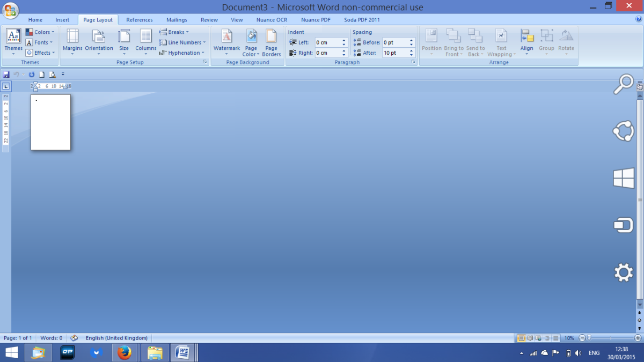
Task: Open the Nuance PDF tab
Action: point(316,20)
